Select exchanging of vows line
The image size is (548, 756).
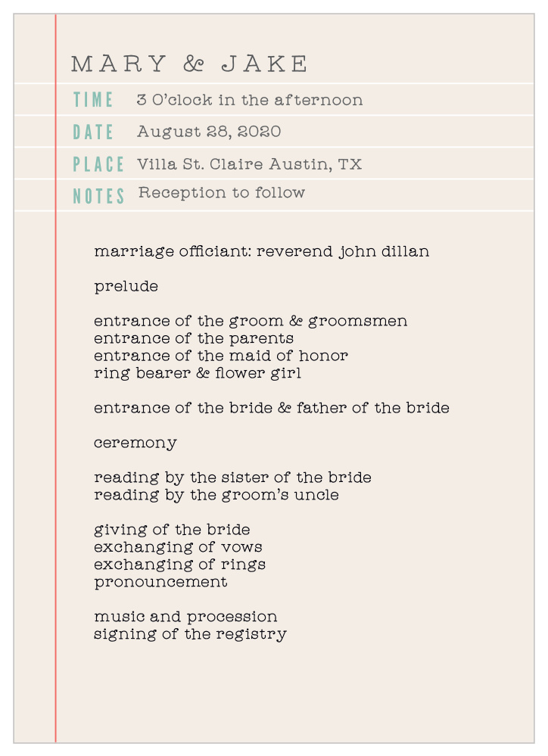tap(178, 547)
